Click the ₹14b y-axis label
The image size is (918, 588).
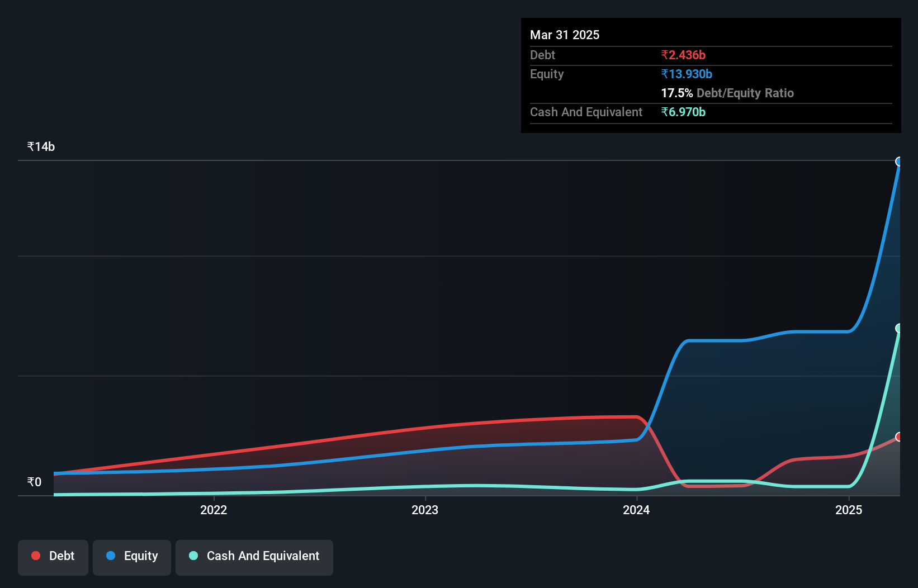[x=41, y=146]
